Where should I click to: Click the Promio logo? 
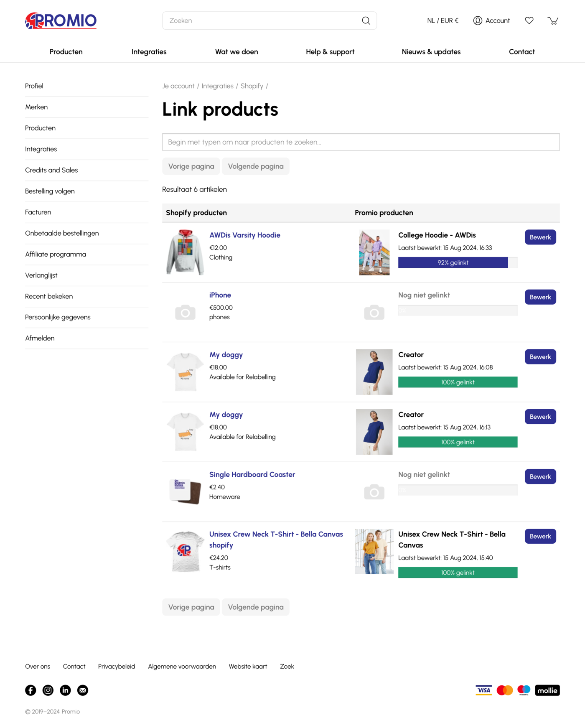click(x=61, y=20)
